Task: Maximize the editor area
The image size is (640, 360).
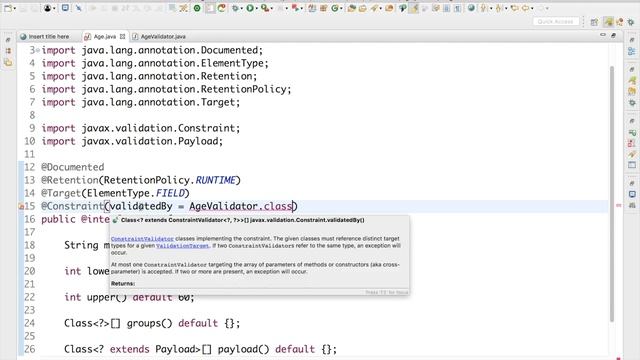Action: pyautogui.click(x=613, y=36)
